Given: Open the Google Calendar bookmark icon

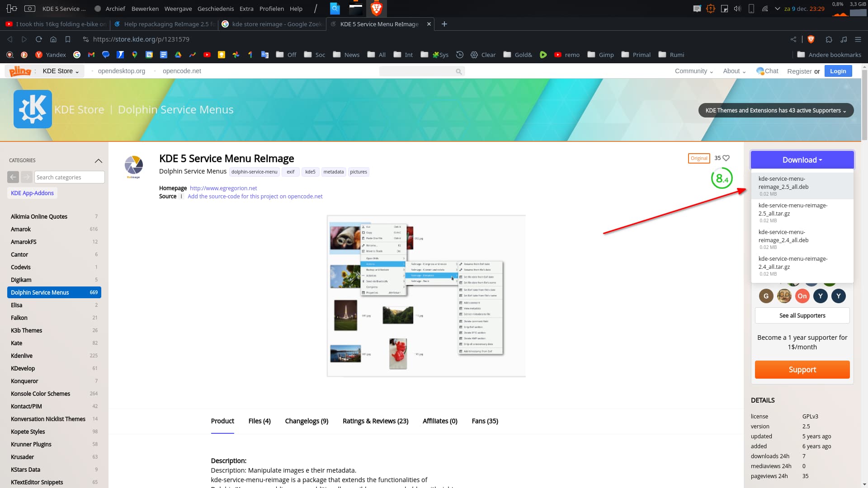Looking at the screenshot, I should 149,55.
